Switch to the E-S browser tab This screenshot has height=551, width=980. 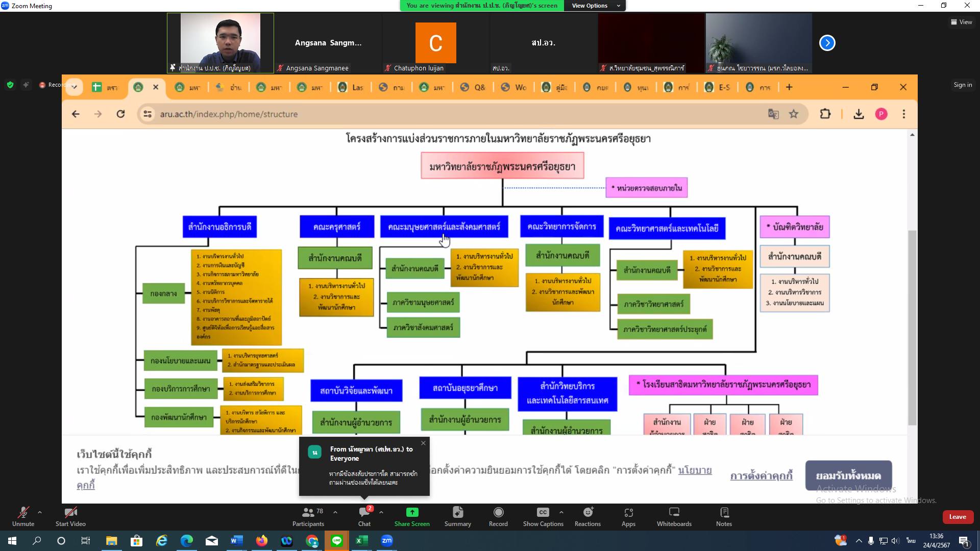tap(717, 87)
